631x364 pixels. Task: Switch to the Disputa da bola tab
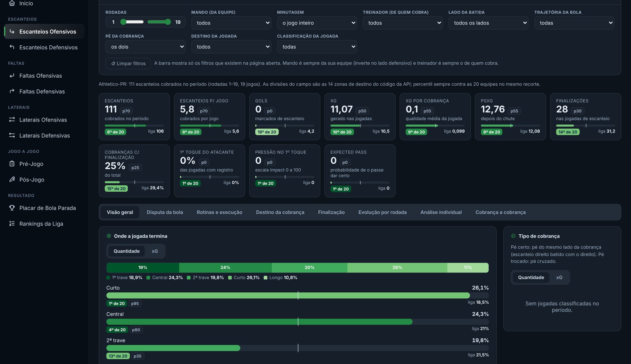165,212
